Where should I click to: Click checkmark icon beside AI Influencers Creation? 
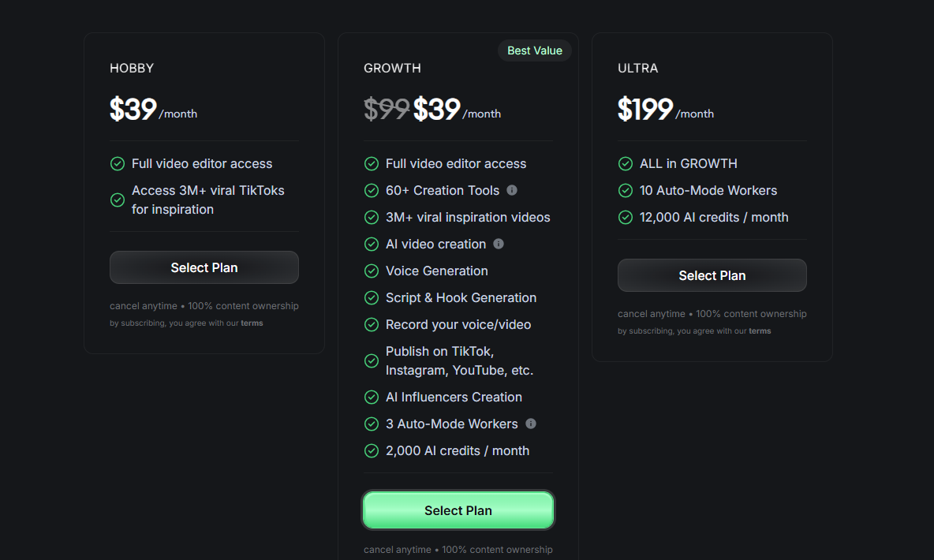(x=371, y=398)
